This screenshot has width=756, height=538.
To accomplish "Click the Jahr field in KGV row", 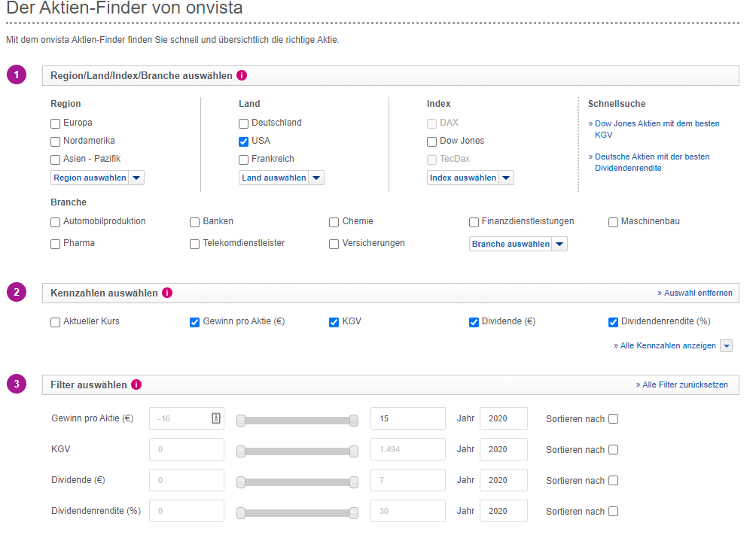I will [x=504, y=449].
